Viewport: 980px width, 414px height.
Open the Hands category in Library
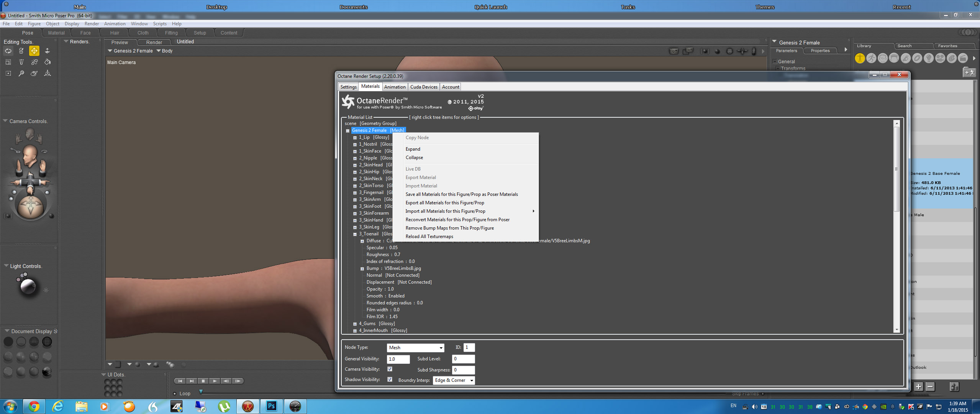click(906, 58)
